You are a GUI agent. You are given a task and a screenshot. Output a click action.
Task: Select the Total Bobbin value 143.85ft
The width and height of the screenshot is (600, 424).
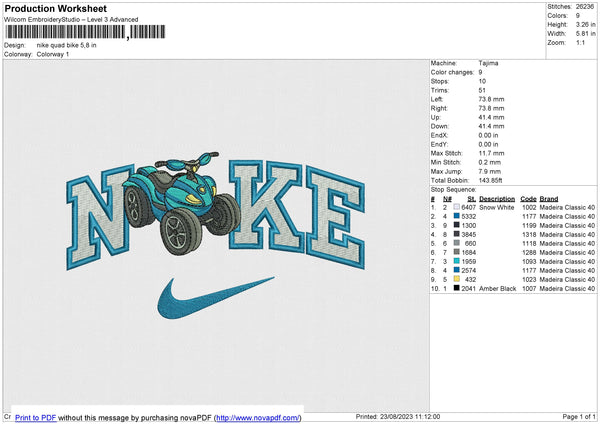click(x=490, y=180)
